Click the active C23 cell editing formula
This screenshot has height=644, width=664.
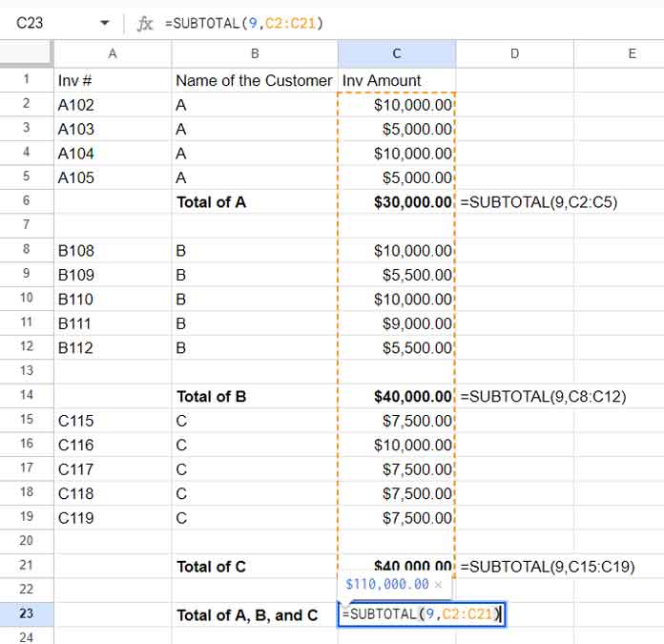422,614
